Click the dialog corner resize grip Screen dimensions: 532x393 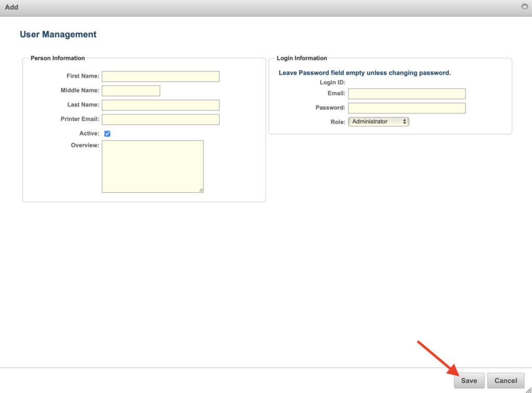[528, 390]
